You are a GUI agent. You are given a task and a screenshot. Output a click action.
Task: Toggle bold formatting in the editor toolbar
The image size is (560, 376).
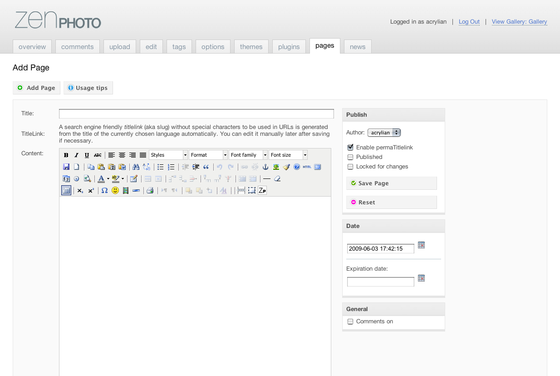click(66, 155)
